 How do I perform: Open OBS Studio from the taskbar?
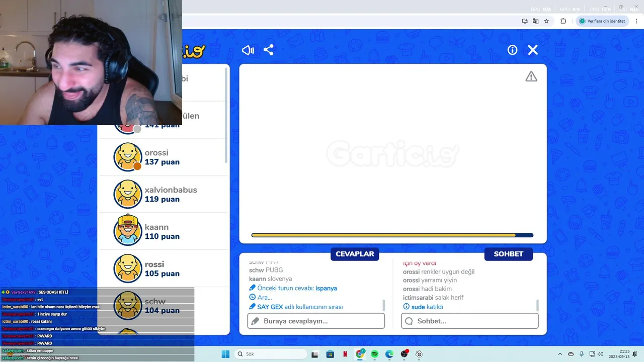pyautogui.click(x=405, y=354)
